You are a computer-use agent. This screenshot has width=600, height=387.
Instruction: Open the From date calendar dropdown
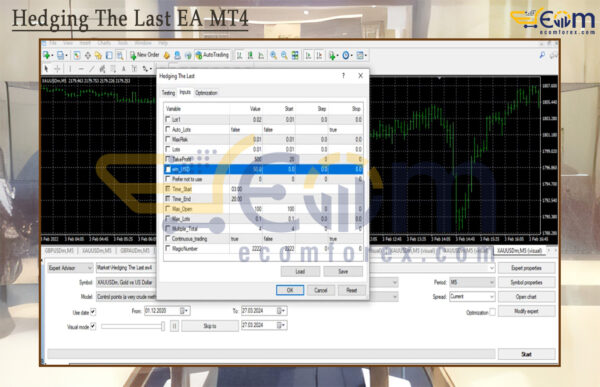(x=184, y=311)
